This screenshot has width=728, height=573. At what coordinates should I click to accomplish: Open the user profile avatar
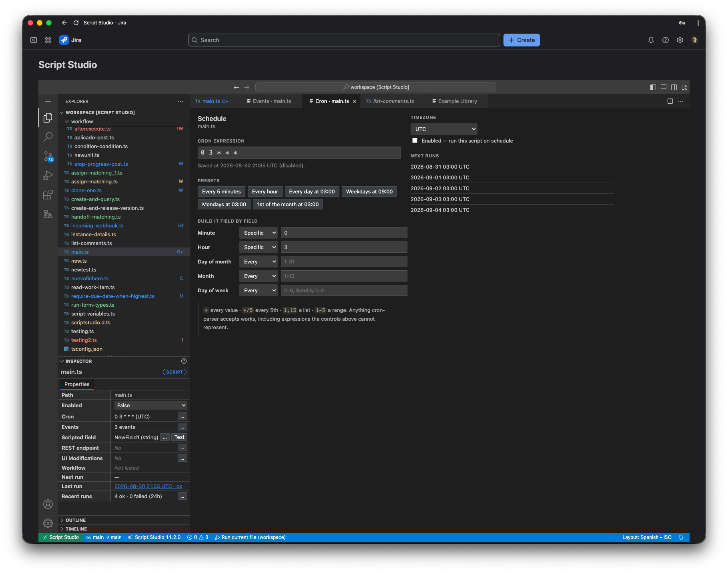point(694,40)
